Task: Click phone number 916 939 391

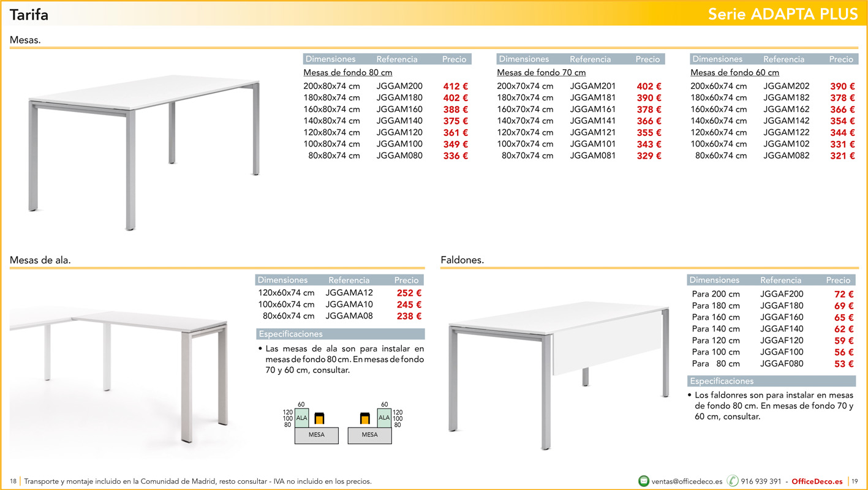Action: pyautogui.click(x=761, y=481)
